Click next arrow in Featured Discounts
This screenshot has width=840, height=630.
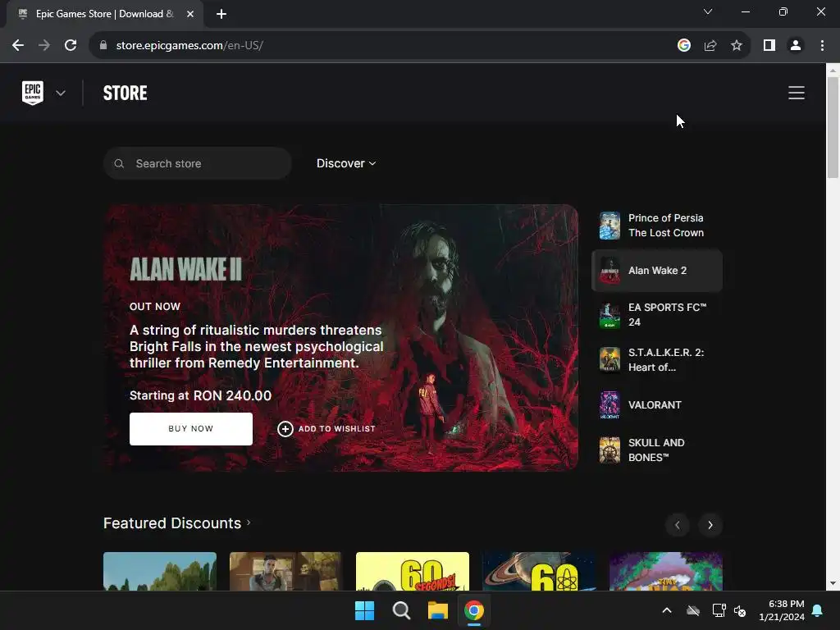point(710,525)
